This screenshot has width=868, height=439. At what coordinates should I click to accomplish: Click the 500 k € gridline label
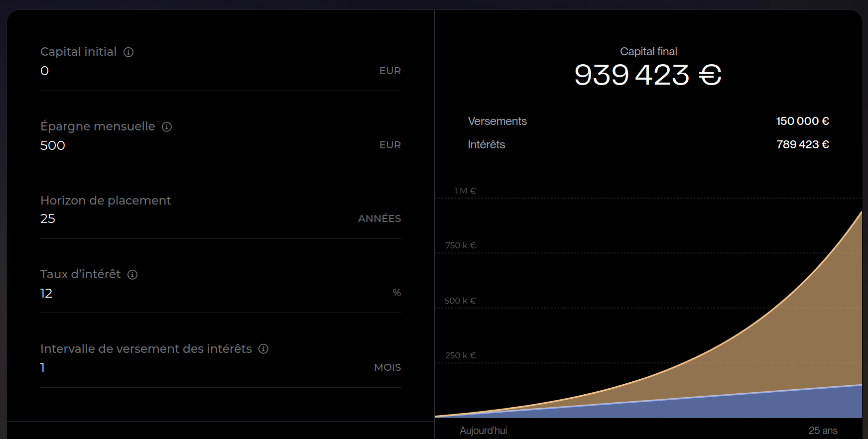point(460,301)
